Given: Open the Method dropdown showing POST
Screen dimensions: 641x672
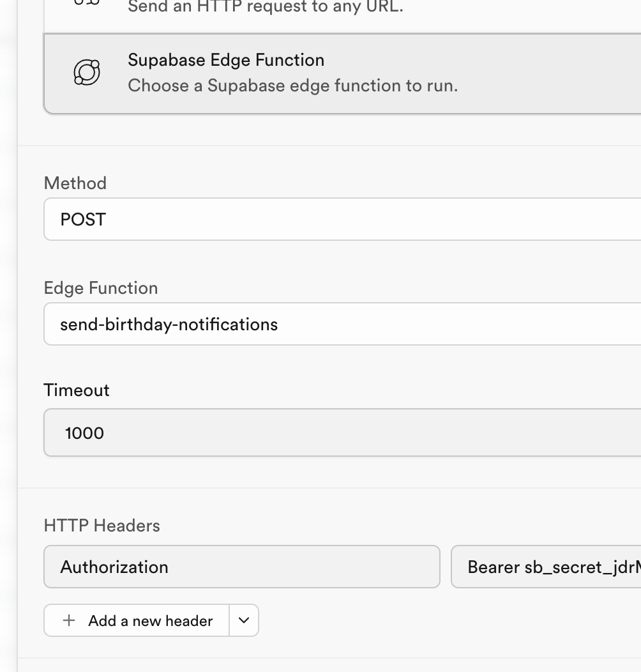Looking at the screenshot, I should tap(342, 219).
